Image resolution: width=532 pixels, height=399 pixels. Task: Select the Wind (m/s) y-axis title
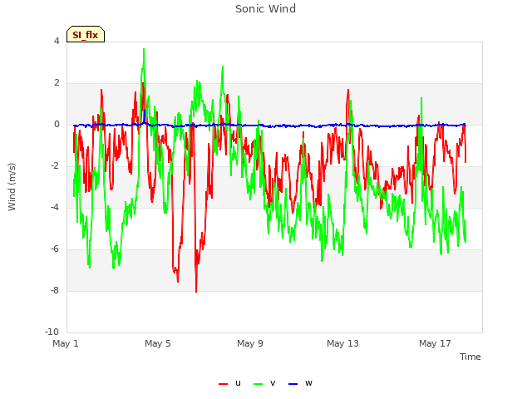tap(12, 187)
